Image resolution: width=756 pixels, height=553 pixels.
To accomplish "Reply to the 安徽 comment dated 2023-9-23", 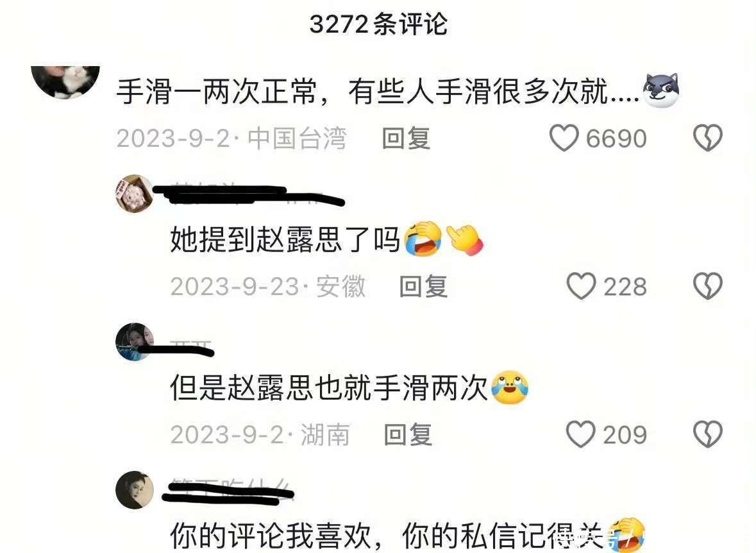I will pos(423,287).
